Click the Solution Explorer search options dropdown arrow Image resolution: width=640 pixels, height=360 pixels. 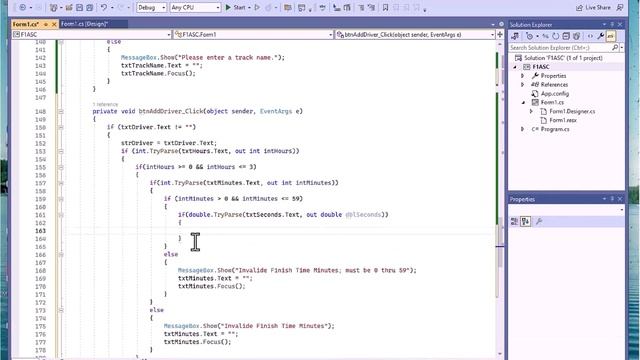pos(622,48)
